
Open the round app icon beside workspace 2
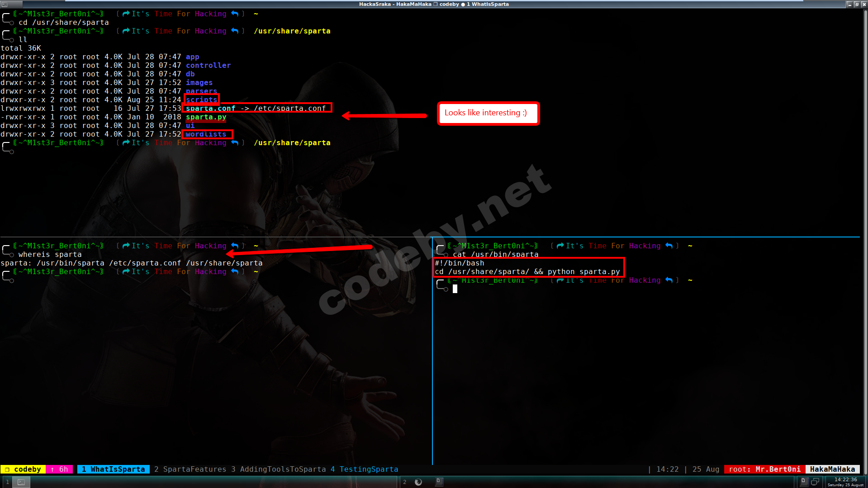click(x=418, y=482)
